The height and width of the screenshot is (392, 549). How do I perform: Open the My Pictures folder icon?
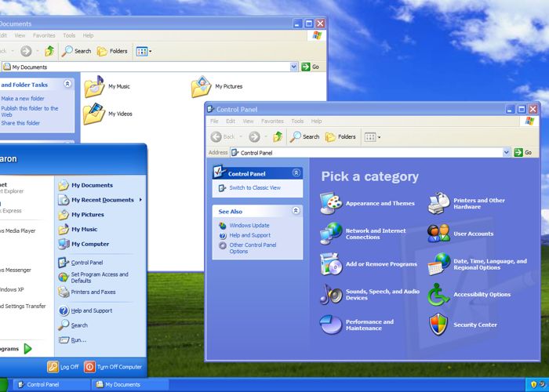click(202, 87)
